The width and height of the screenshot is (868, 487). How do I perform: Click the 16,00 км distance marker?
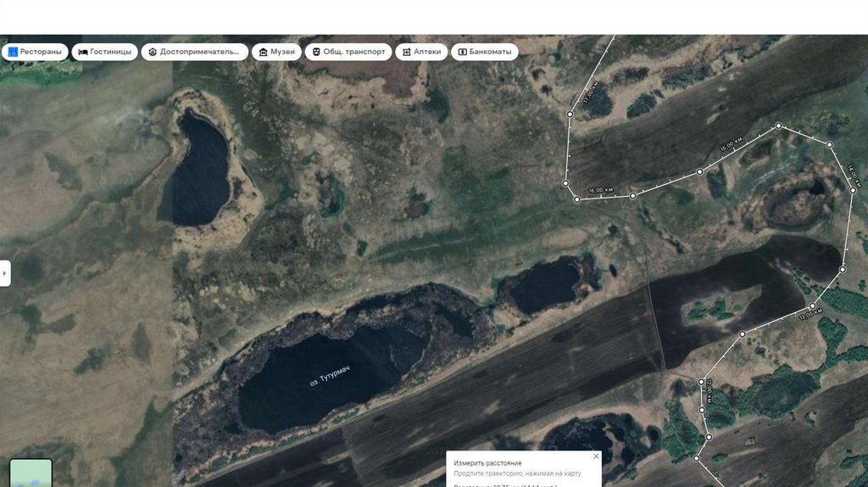601,190
